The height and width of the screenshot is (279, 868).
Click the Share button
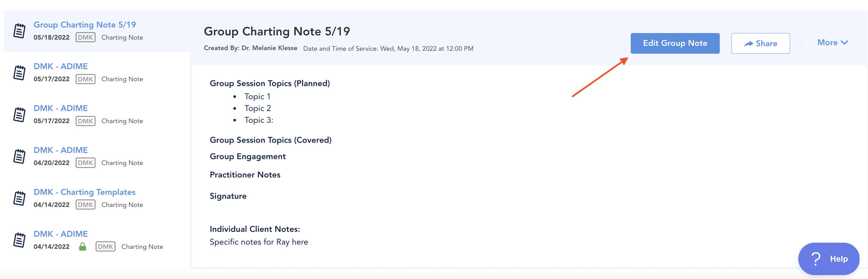coord(761,43)
